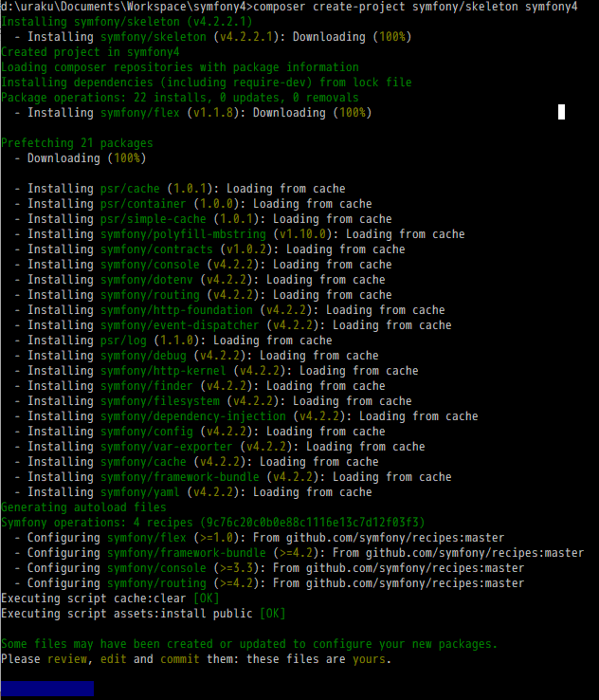Click the symfony/dependency-injection package name
The width and height of the screenshot is (599, 700).
pyautogui.click(x=192, y=416)
